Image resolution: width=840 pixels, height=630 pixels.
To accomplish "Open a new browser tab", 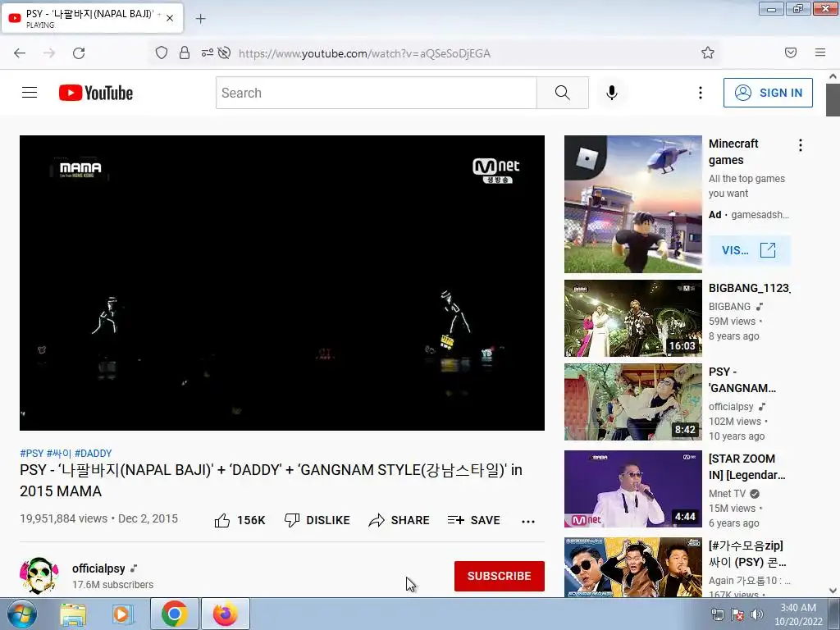I will pos(200,19).
